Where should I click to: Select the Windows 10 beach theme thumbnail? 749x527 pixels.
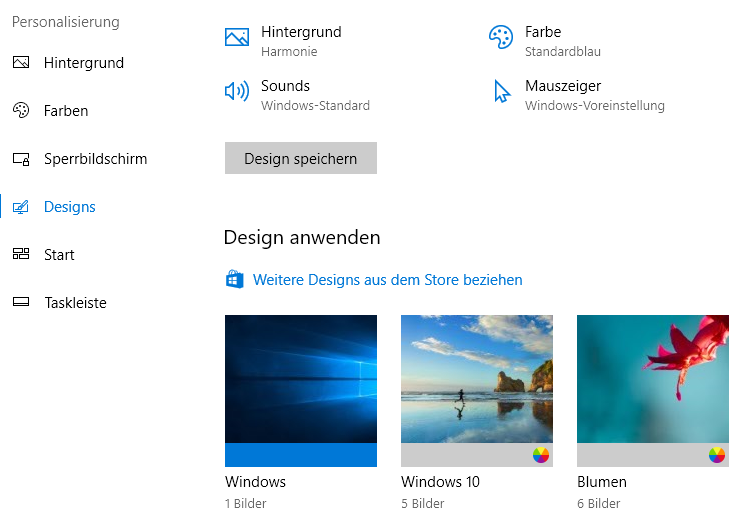477,379
